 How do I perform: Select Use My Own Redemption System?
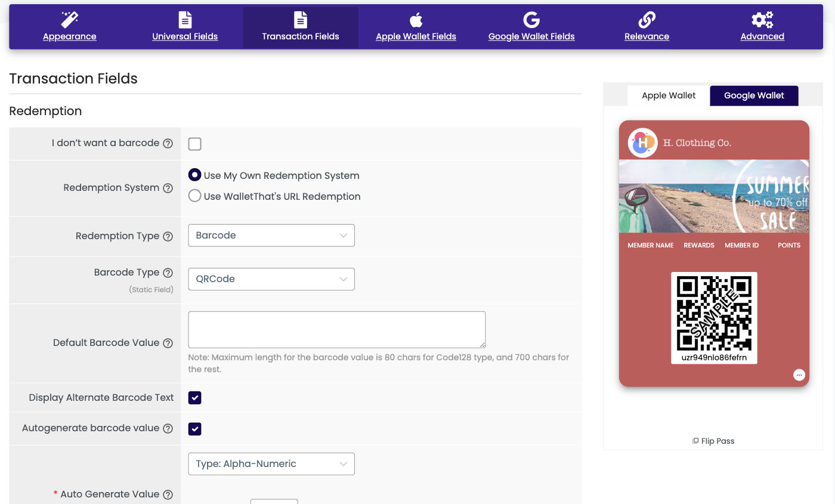click(x=194, y=175)
